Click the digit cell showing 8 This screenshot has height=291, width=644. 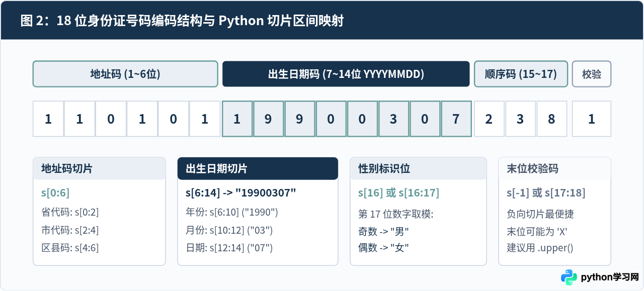(551, 119)
